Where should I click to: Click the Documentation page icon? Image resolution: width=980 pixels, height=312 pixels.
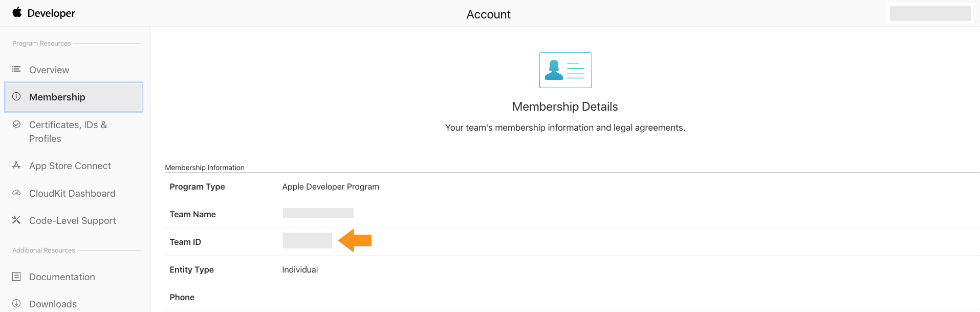16,277
